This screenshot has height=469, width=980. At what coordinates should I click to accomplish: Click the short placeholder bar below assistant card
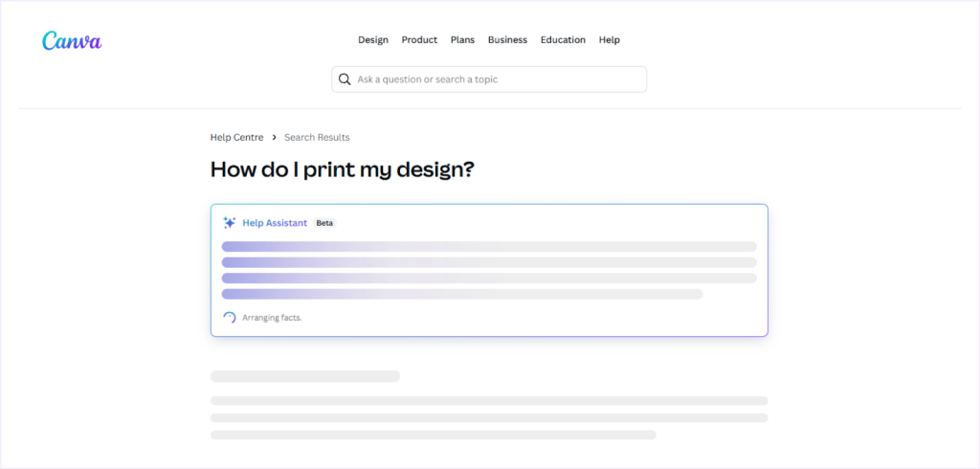(304, 376)
